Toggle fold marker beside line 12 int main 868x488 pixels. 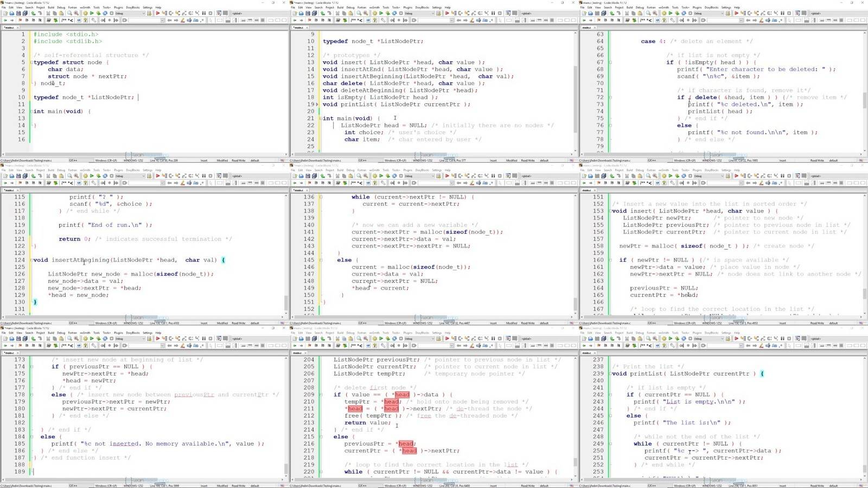pos(31,111)
